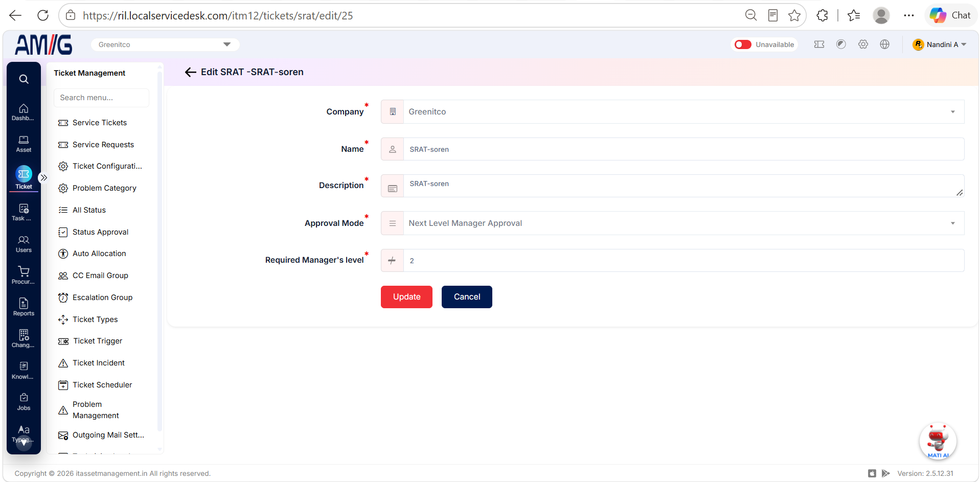Click the zoom magnifier in address bar
The width and height of the screenshot is (980, 482).
pos(751,15)
